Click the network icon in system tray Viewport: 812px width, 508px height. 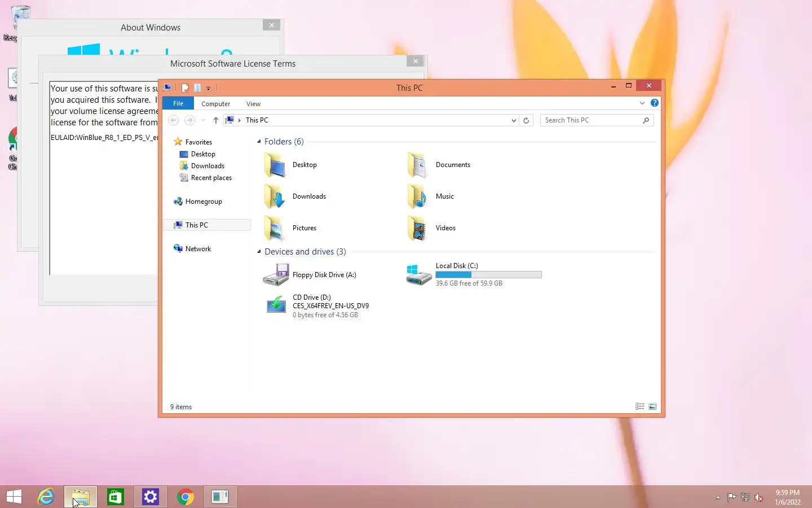tap(745, 497)
